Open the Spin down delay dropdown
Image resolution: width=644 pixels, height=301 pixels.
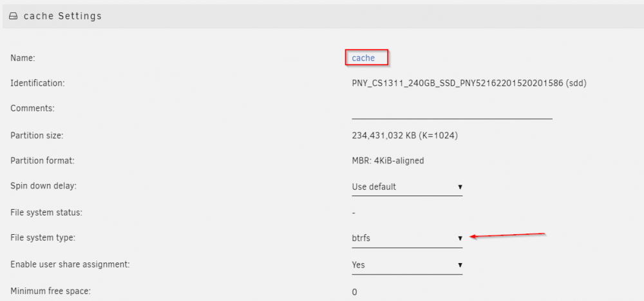click(407, 187)
